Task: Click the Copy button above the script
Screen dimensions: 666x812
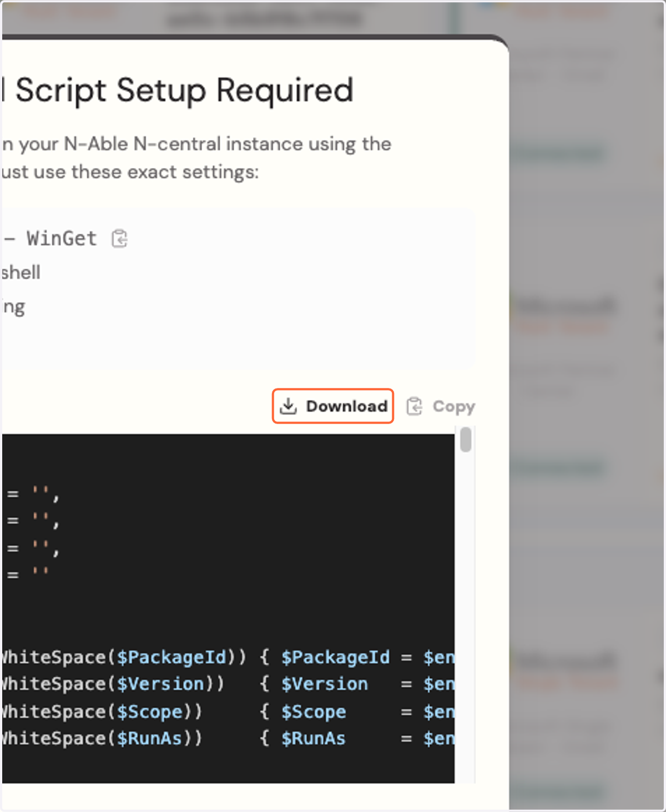Action: coord(441,406)
